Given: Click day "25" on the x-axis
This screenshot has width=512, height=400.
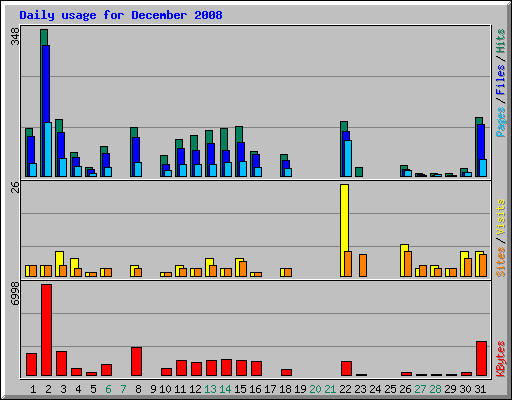Looking at the screenshot, I should click(390, 389).
